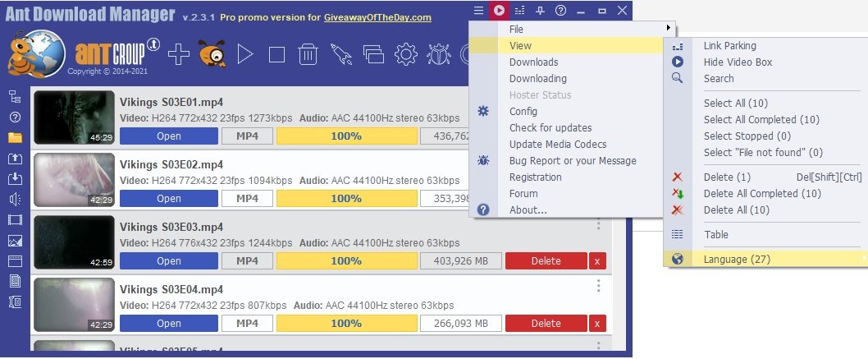Choose Delete (1) in submenu

pos(767,177)
